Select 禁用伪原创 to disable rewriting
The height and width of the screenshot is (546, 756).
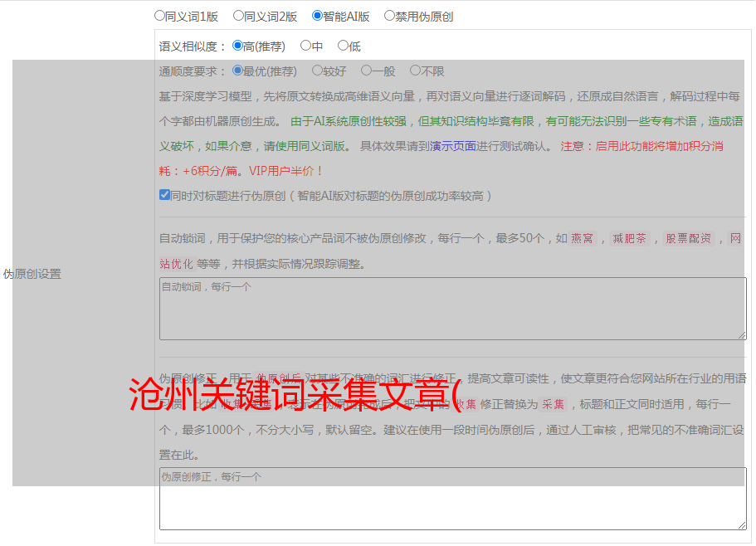[389, 16]
